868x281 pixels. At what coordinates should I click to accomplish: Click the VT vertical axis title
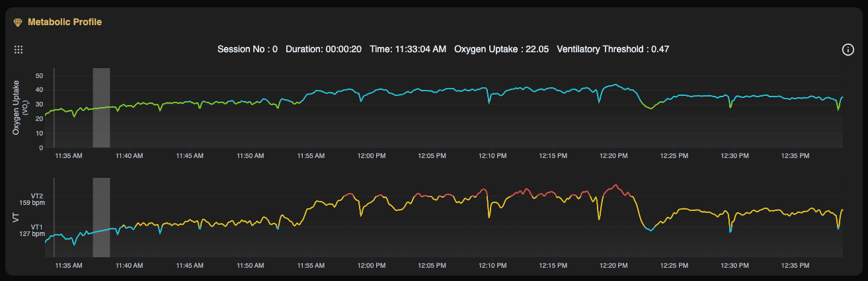coord(17,217)
